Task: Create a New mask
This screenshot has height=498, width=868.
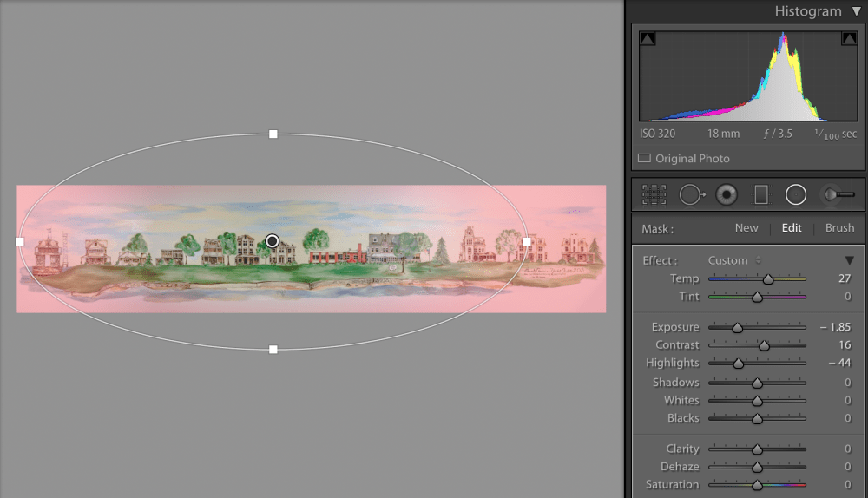Action: click(x=746, y=228)
